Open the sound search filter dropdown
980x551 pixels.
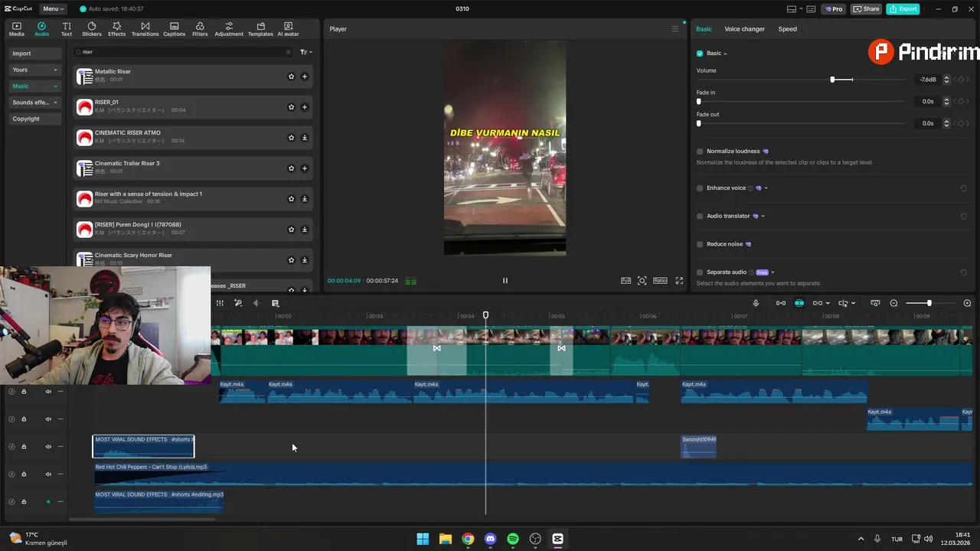(x=306, y=52)
